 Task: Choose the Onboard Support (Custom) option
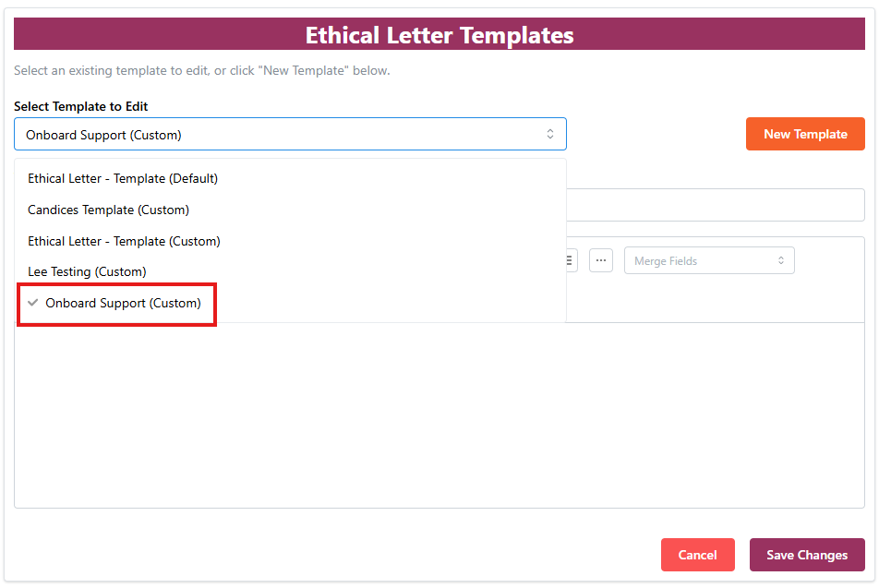[123, 303]
